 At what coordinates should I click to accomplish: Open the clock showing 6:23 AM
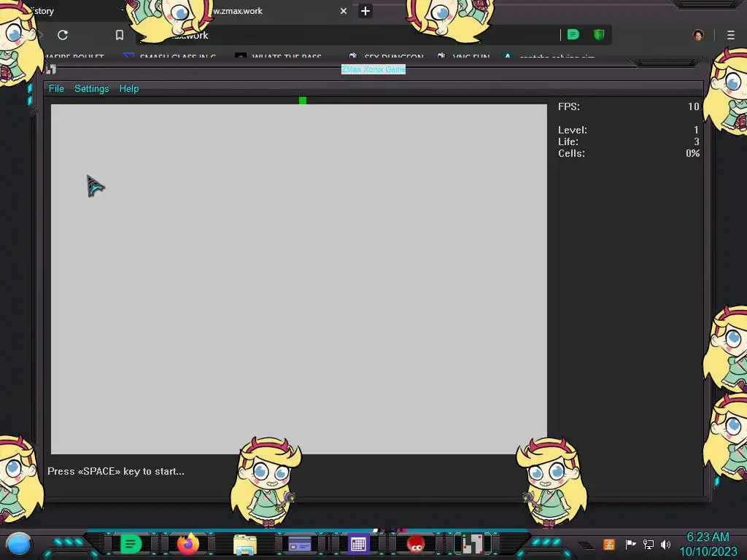point(708,537)
